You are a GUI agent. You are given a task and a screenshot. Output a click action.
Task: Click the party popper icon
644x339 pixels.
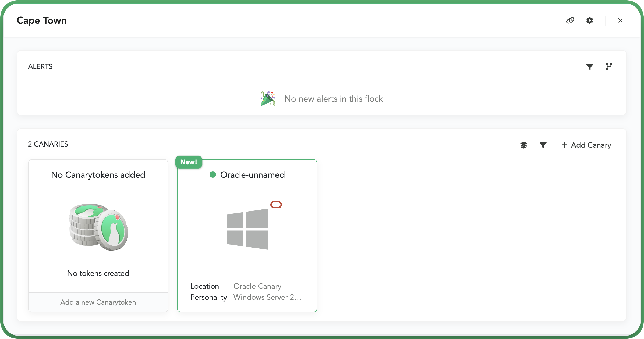[x=268, y=99]
